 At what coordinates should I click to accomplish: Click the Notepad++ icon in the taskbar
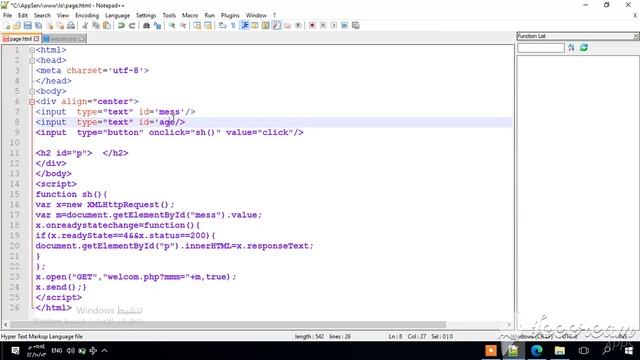[513, 351]
